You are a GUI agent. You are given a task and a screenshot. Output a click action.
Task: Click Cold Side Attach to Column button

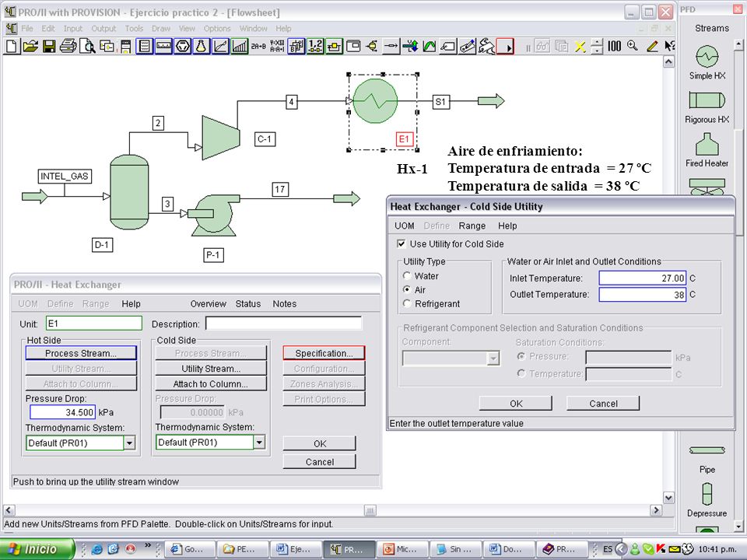click(211, 383)
